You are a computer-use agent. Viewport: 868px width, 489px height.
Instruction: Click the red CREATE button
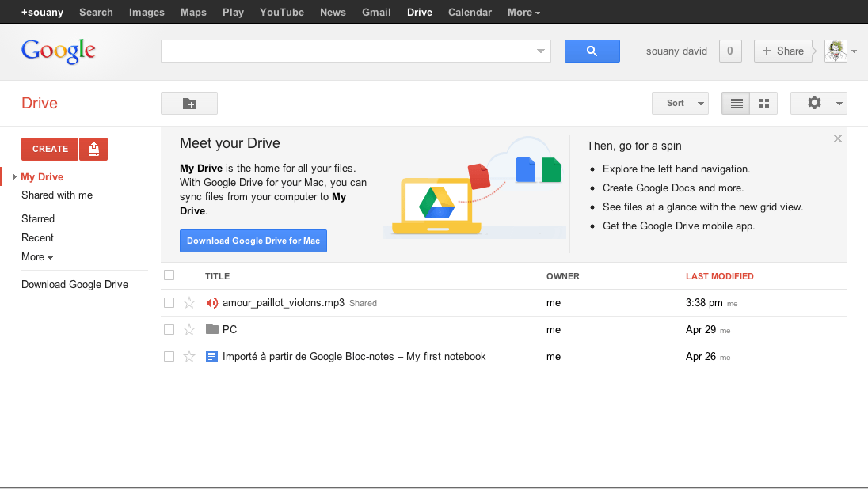tap(50, 149)
